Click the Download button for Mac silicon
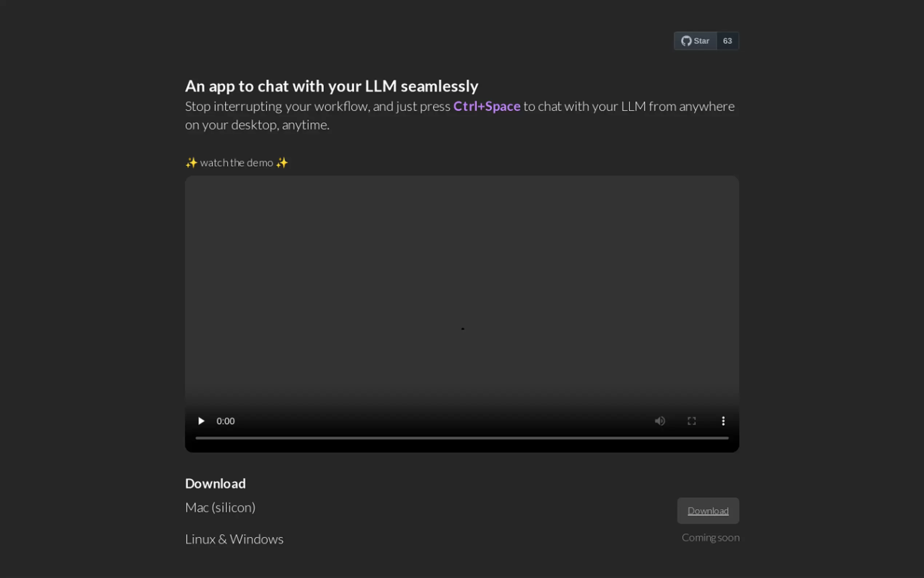This screenshot has height=578, width=924. click(708, 511)
